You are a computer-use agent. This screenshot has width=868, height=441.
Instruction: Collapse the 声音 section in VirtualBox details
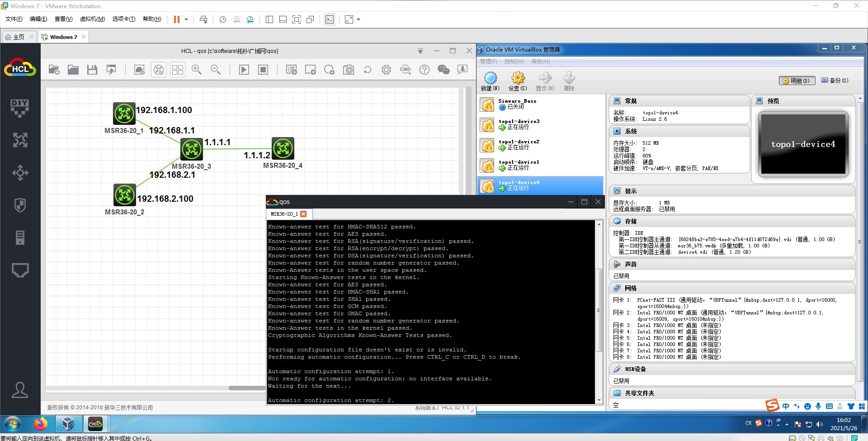[x=732, y=264]
